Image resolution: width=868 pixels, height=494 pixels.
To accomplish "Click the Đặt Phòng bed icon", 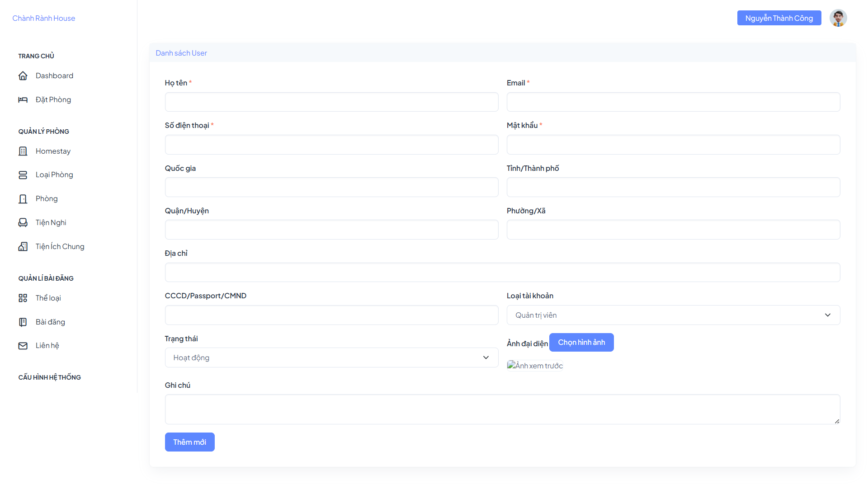I will [23, 100].
